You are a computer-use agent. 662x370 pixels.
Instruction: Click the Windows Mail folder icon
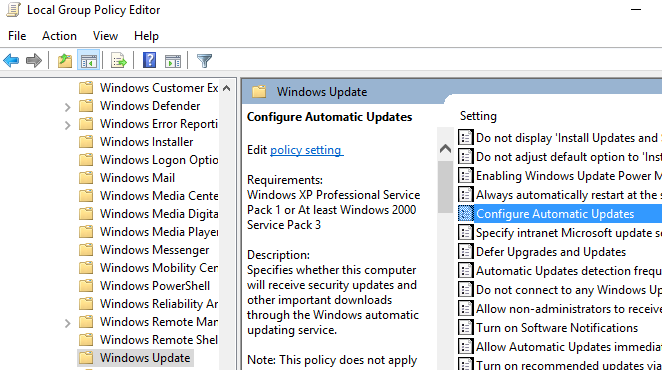click(86, 178)
